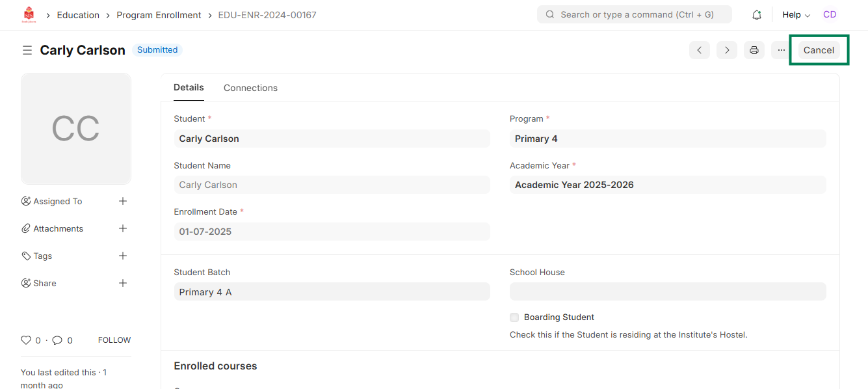Viewport: 868px width, 389px height.
Task: Click the search or command bar
Action: point(634,14)
